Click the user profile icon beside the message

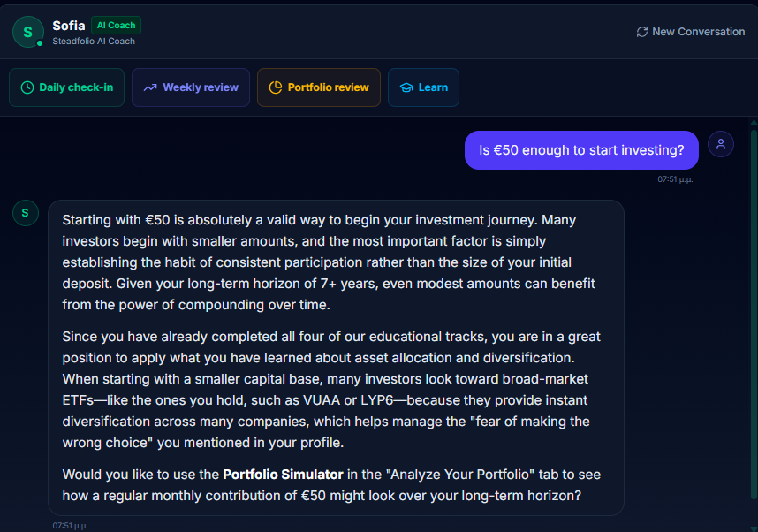click(x=721, y=144)
